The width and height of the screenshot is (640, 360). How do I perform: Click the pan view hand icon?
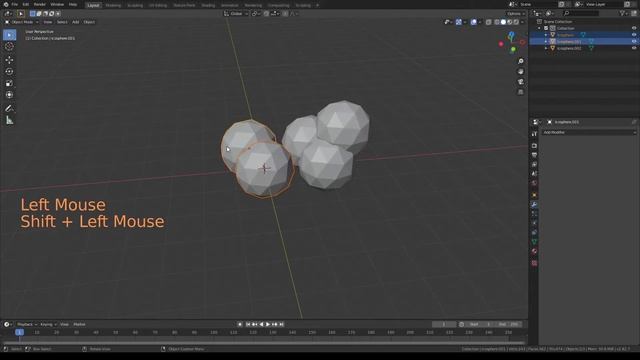pyautogui.click(x=520, y=71)
